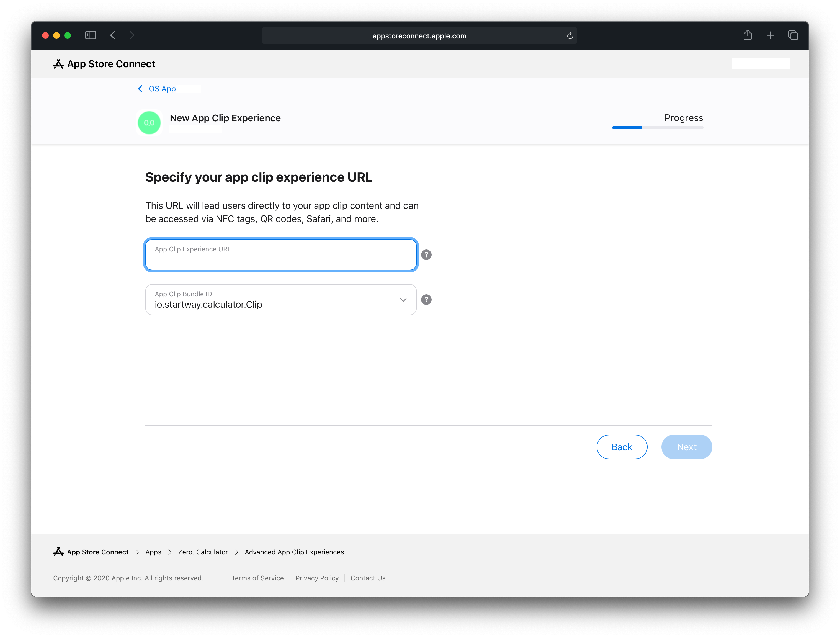
Task: Open Advanced App Clip Experiences breadcrumb entry
Action: [x=294, y=552]
